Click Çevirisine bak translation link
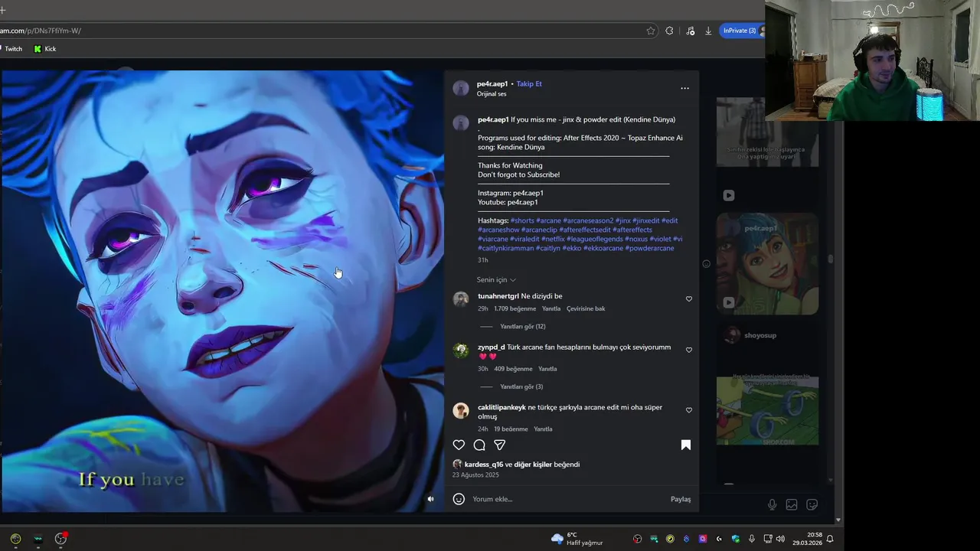 coord(586,309)
